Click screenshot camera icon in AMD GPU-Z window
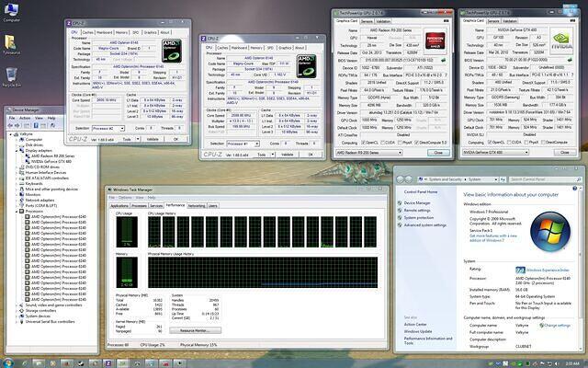Screen dimensions: 588x368 [x=446, y=20]
